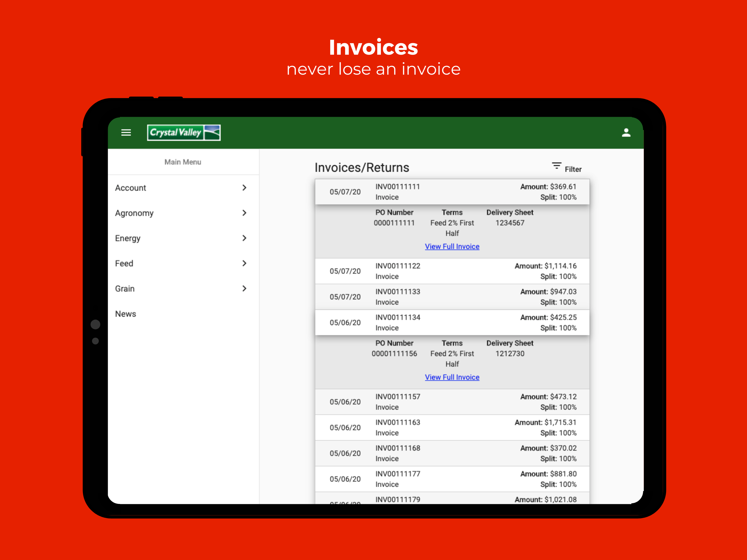Click Amount $1,715.31 value

pos(545,422)
